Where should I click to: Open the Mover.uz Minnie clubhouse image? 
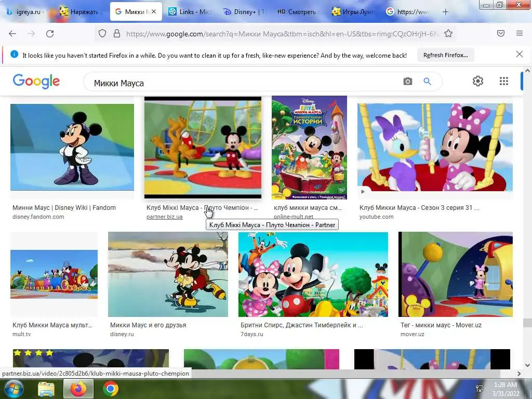(x=455, y=274)
